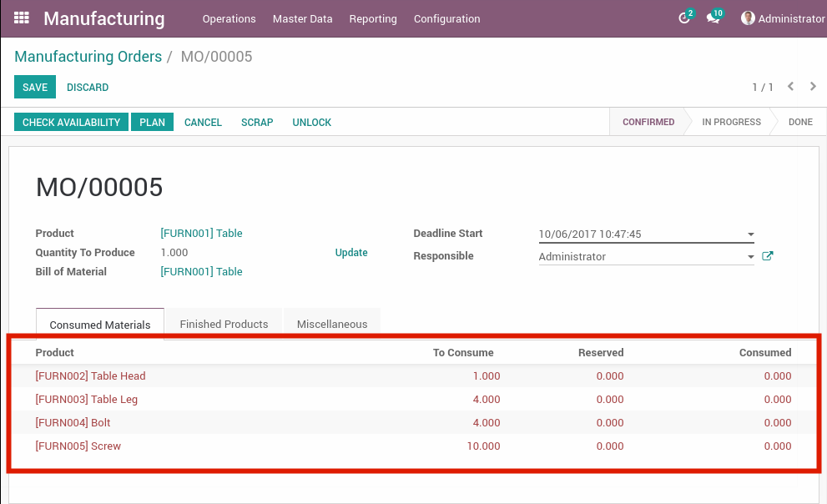
Task: Switch to the Consumed Materials tab
Action: coord(99,325)
